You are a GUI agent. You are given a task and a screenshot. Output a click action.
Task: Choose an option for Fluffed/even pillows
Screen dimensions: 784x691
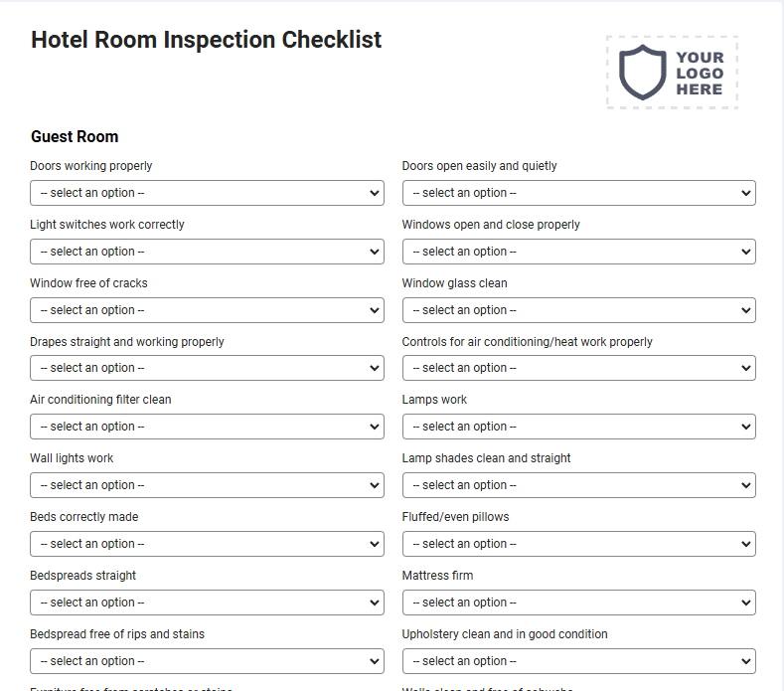tap(579, 544)
